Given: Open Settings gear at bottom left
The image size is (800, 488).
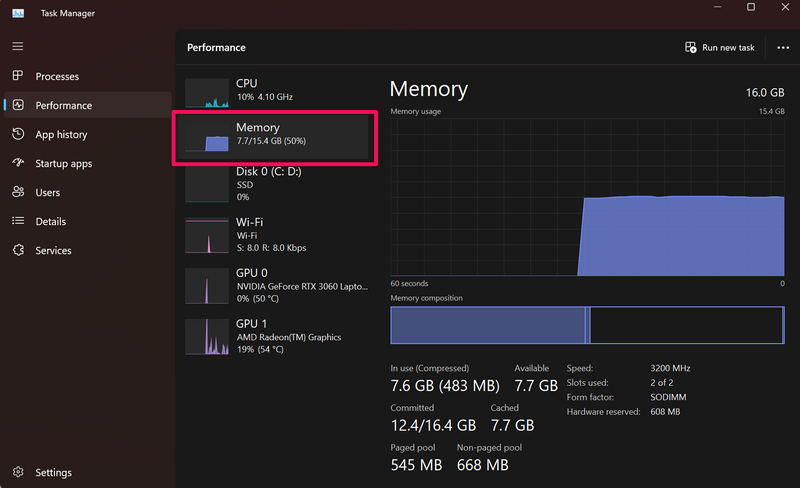Looking at the screenshot, I should (18, 472).
